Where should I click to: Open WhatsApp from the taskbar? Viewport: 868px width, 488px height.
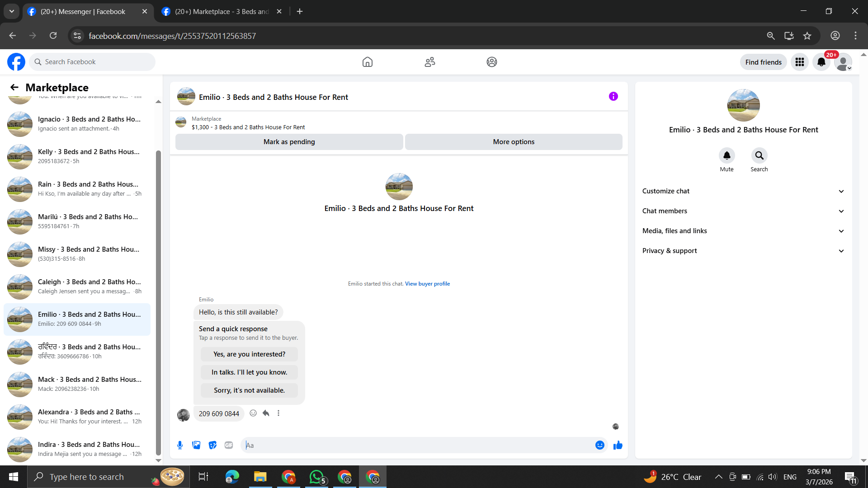pyautogui.click(x=316, y=477)
